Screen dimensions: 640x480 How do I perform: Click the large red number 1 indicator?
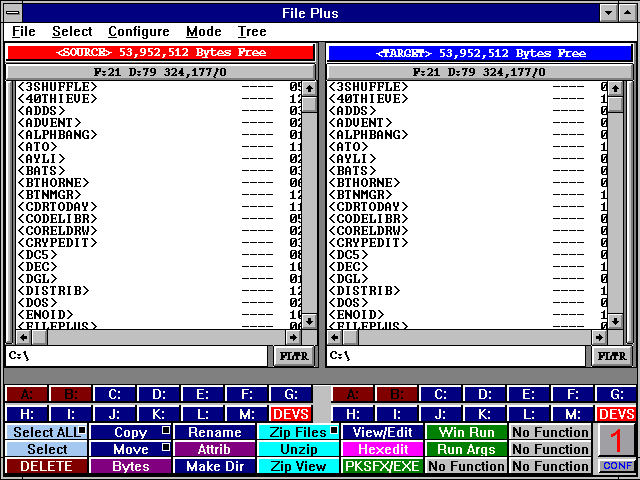click(616, 440)
